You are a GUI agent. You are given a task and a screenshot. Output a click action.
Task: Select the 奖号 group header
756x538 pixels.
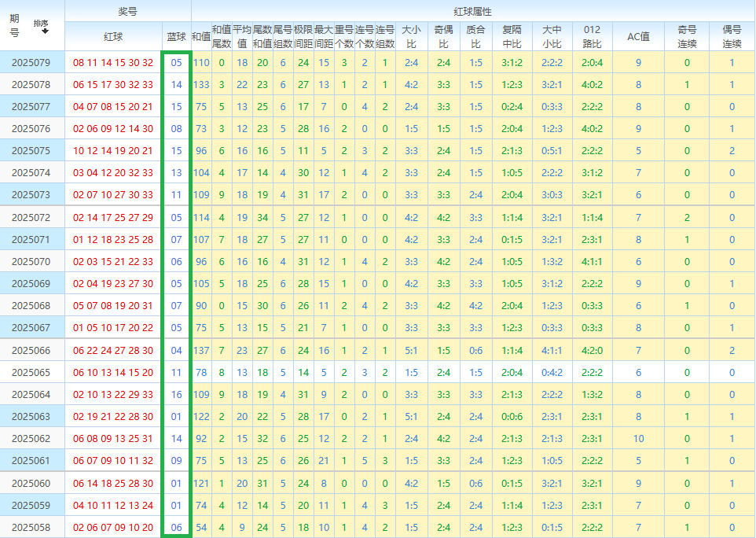point(128,11)
